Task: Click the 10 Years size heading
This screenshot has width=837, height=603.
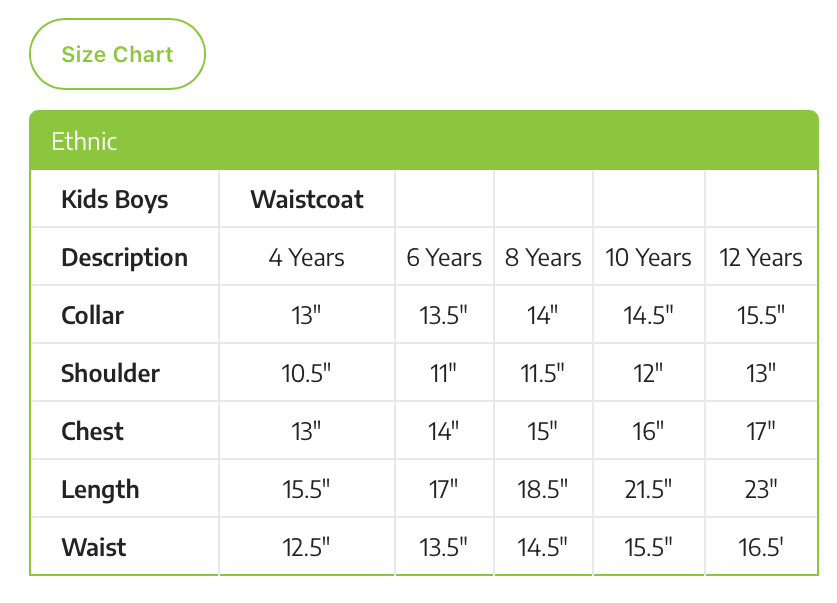Action: [x=648, y=257]
